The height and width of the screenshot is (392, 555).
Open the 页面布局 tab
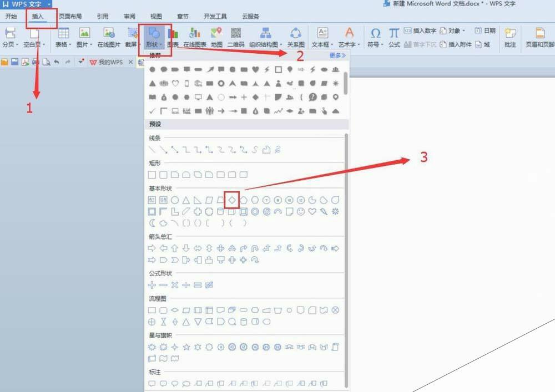[x=70, y=16]
